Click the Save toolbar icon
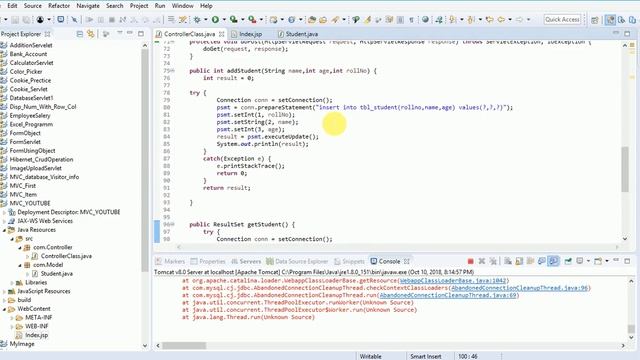Image resolution: width=640 pixels, height=360 pixels. click(15, 20)
